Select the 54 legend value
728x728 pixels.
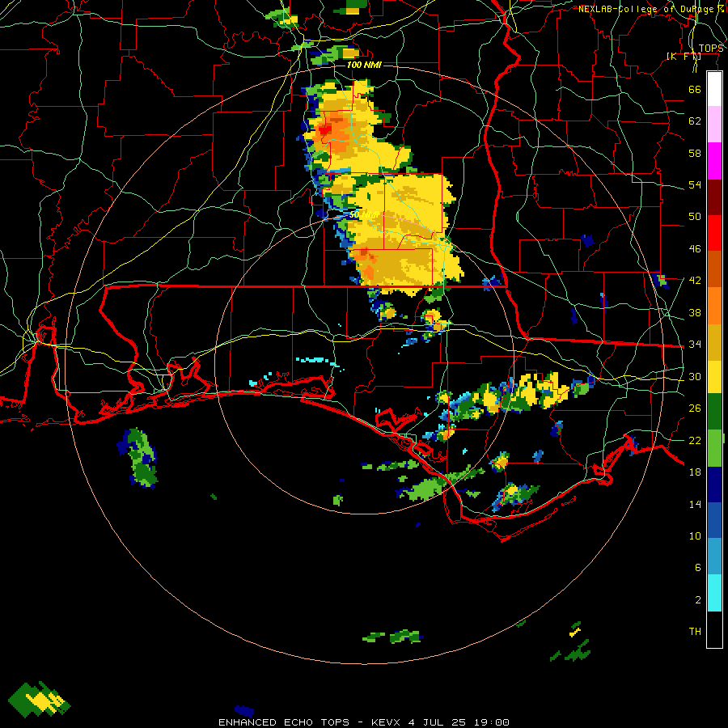(695, 184)
